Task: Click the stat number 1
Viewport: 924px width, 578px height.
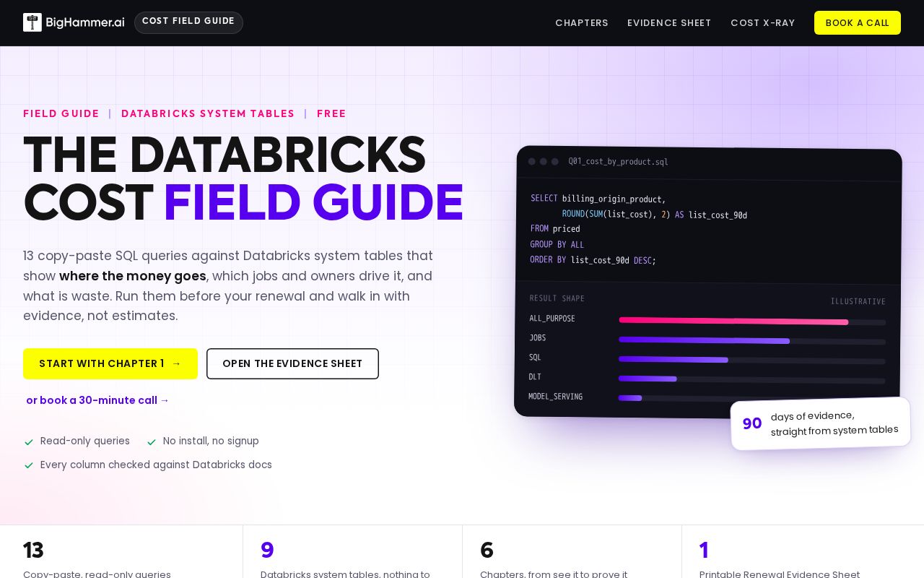Action: (704, 551)
